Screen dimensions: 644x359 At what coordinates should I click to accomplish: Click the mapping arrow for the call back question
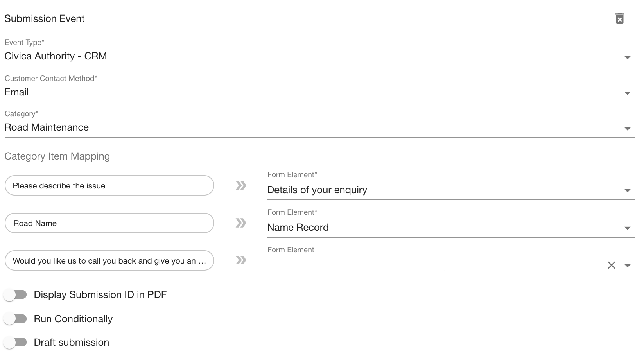click(241, 260)
